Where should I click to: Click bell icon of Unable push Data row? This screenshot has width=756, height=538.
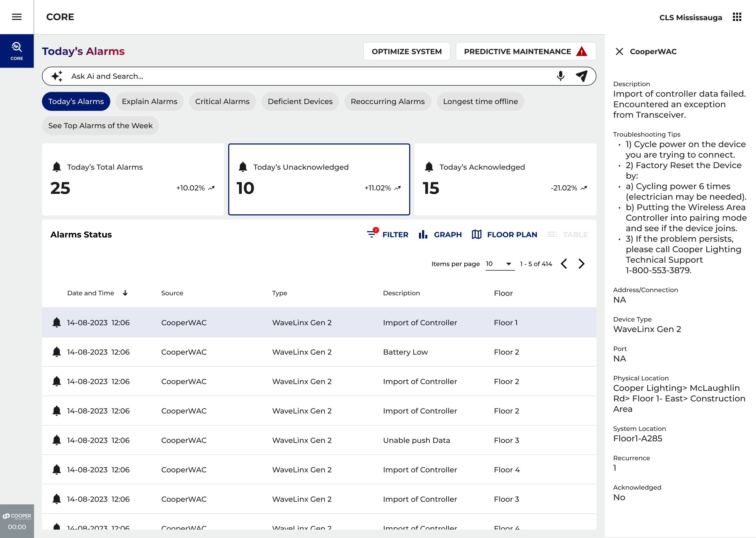pos(57,440)
